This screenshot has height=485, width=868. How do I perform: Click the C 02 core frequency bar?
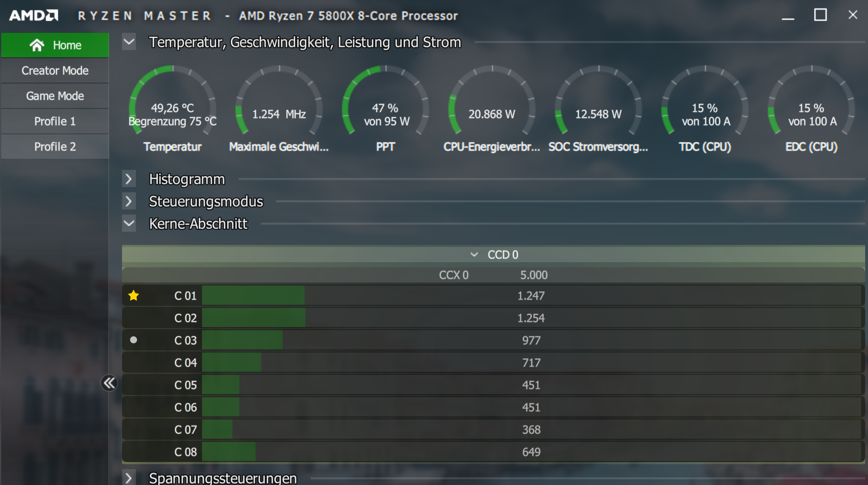click(x=254, y=318)
